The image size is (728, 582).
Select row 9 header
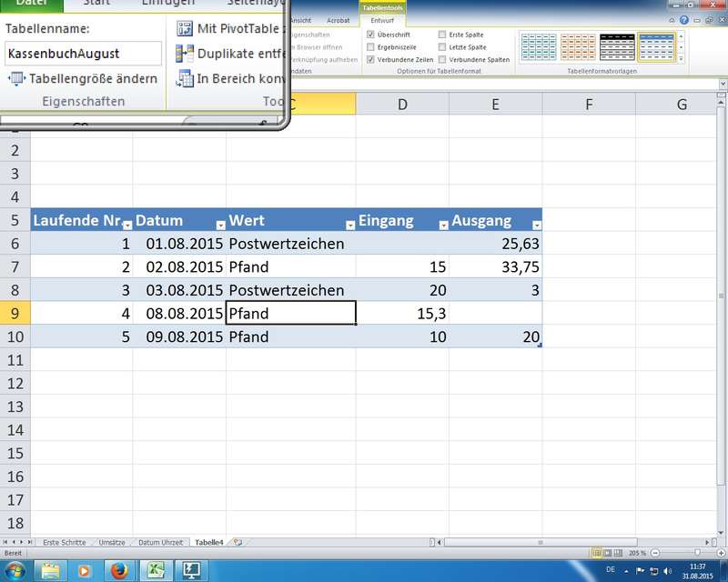[15, 313]
